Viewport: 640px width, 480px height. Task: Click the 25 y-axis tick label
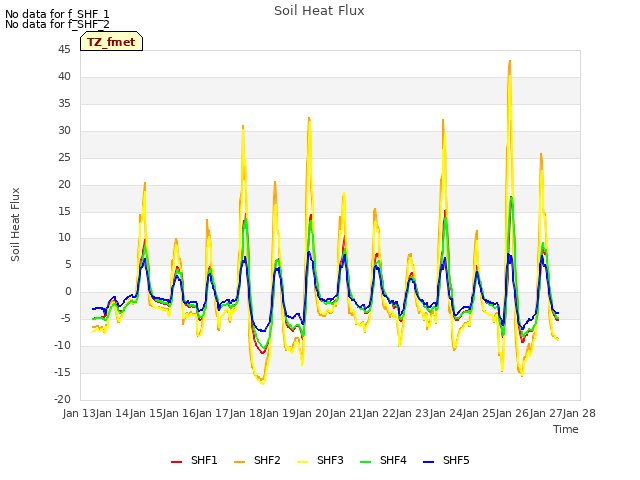pos(64,158)
